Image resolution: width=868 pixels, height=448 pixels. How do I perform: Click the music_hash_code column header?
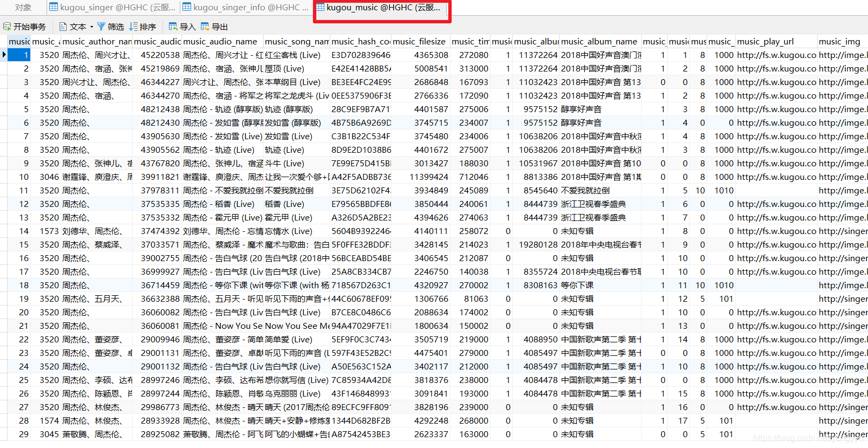click(361, 41)
